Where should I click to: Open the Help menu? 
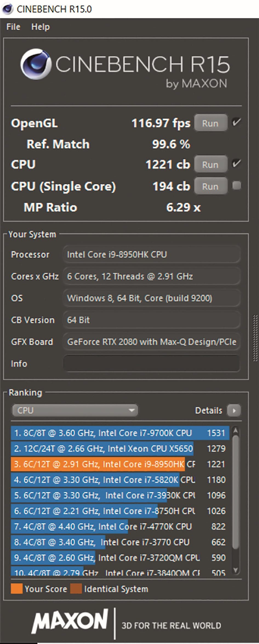(40, 27)
